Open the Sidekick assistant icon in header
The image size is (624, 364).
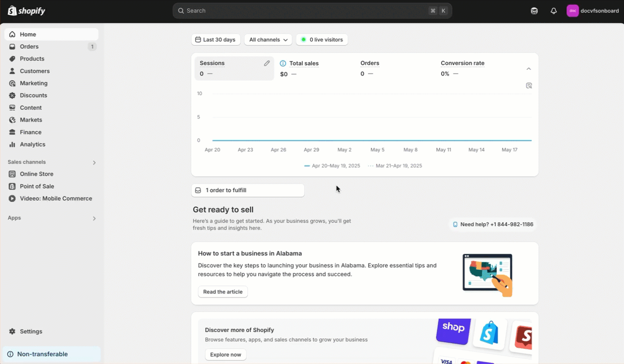click(534, 11)
